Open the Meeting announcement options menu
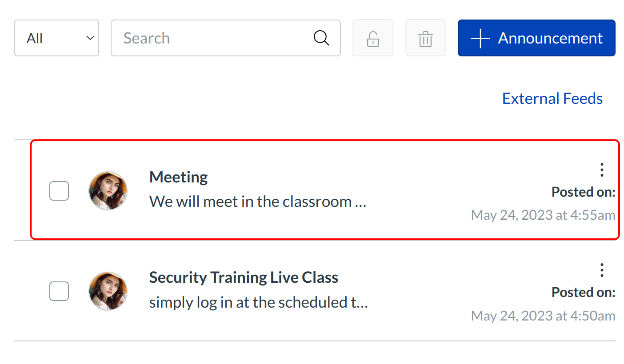This screenshot has width=624, height=364. pos(602,170)
